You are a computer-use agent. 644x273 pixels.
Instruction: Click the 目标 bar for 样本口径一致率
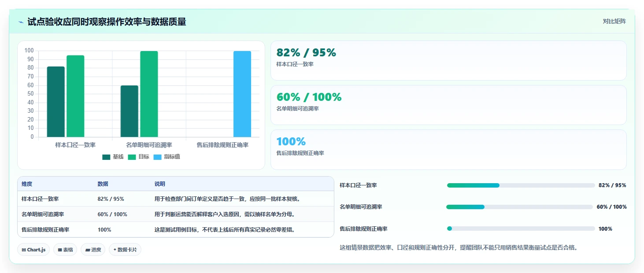[75, 96]
